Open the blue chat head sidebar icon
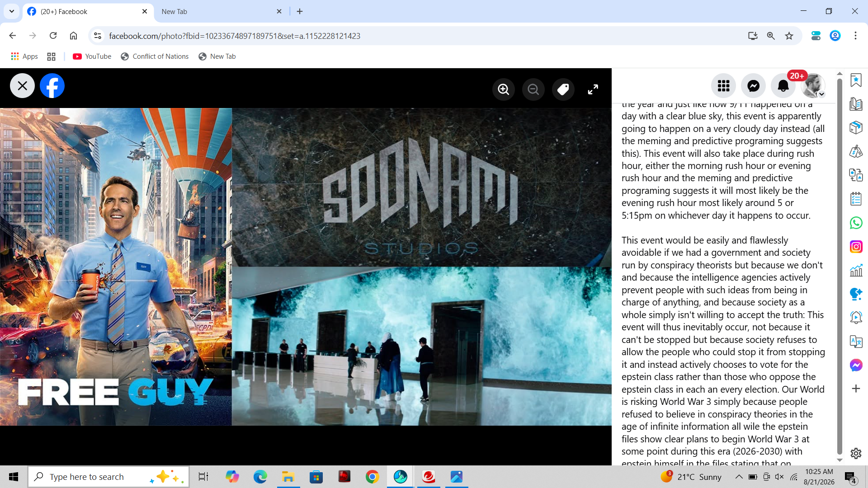This screenshot has height=488, width=868. coord(856,294)
